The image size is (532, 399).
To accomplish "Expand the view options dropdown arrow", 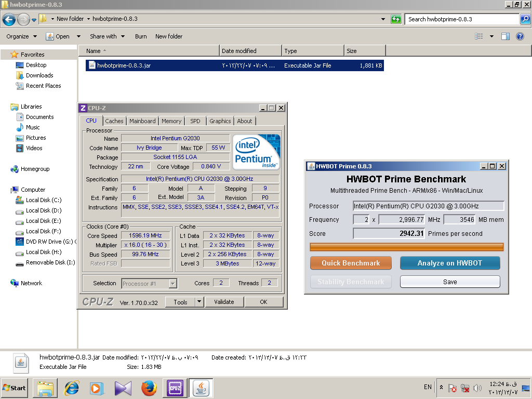I will (x=491, y=36).
